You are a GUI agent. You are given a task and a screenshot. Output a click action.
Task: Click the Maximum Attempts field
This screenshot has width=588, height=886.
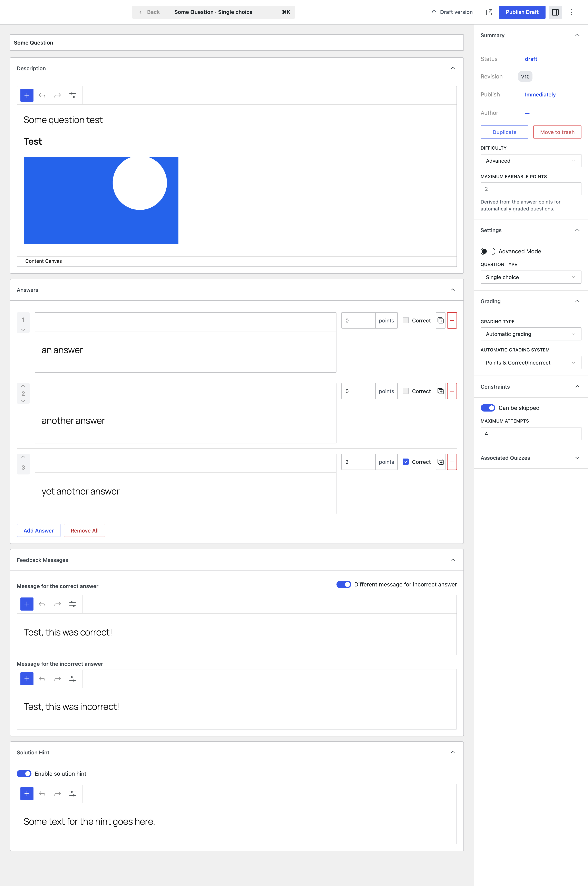pyautogui.click(x=531, y=434)
